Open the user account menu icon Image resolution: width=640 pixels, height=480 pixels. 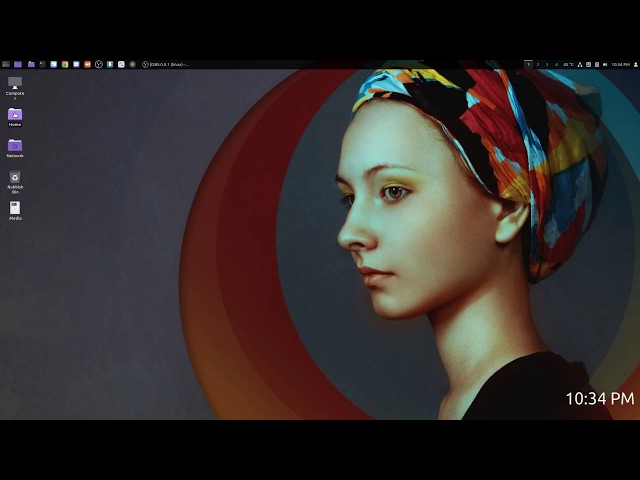point(636,64)
